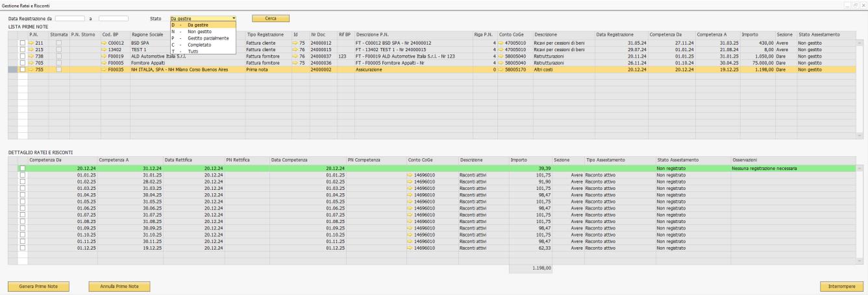Select the 75.000,00 Importo cell
Screen dimensions: 868x295
(758, 62)
